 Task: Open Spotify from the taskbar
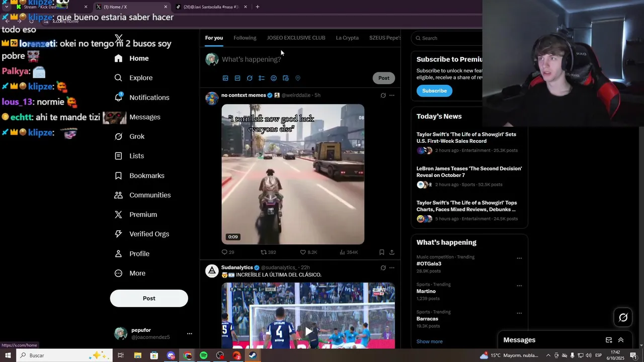pyautogui.click(x=203, y=355)
